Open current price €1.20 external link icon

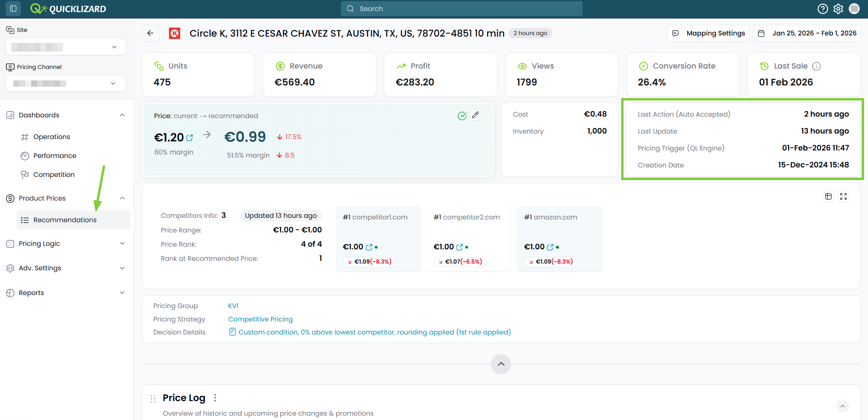coord(190,138)
